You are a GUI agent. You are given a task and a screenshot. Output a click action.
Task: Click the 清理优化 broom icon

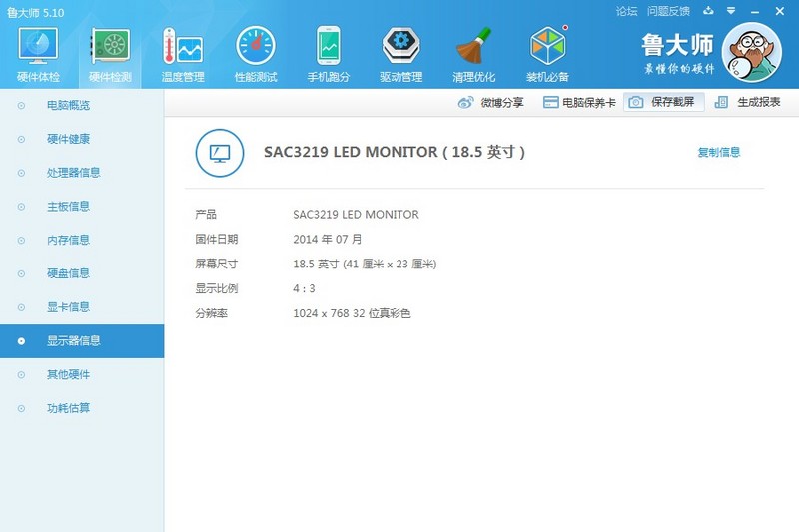473,46
